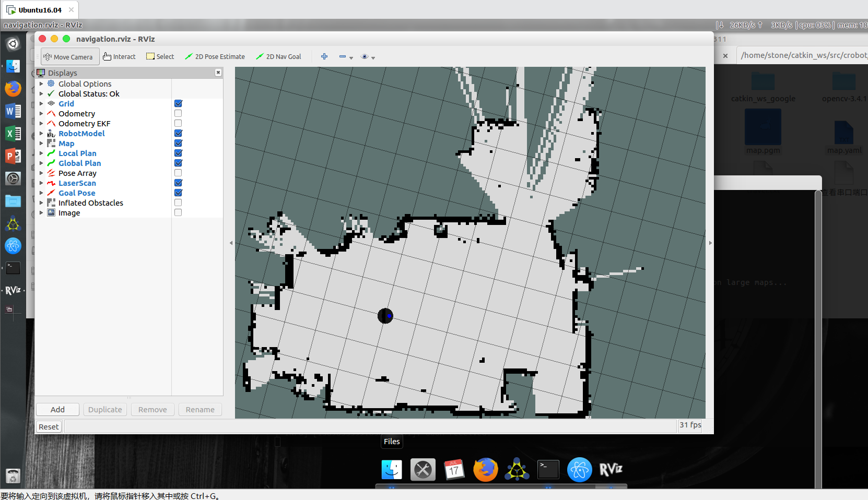Toggle the Local Plan checkbox

click(x=178, y=153)
